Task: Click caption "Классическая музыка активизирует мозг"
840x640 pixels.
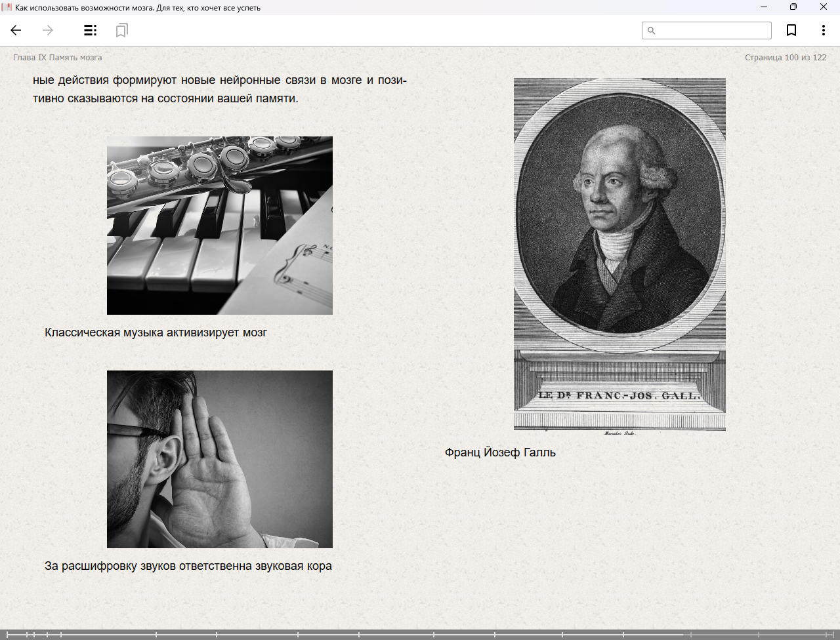Action: click(156, 332)
